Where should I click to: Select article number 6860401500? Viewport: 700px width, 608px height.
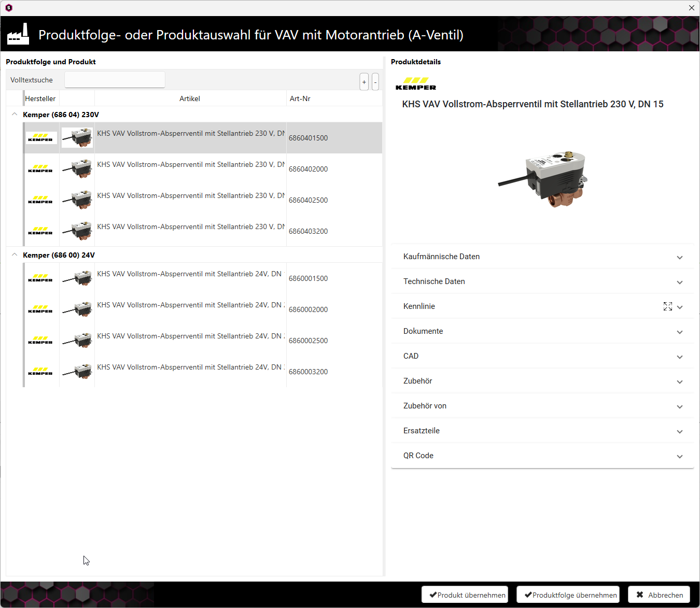coord(309,138)
